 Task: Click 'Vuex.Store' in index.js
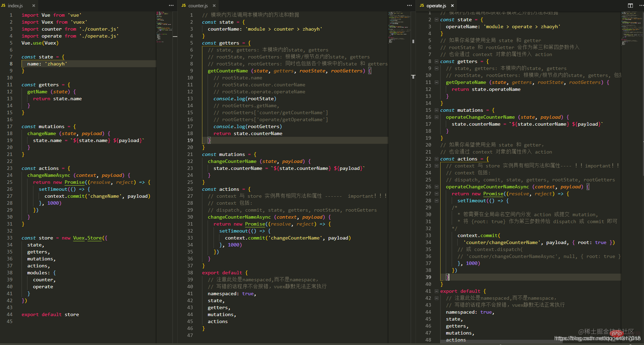(87, 238)
